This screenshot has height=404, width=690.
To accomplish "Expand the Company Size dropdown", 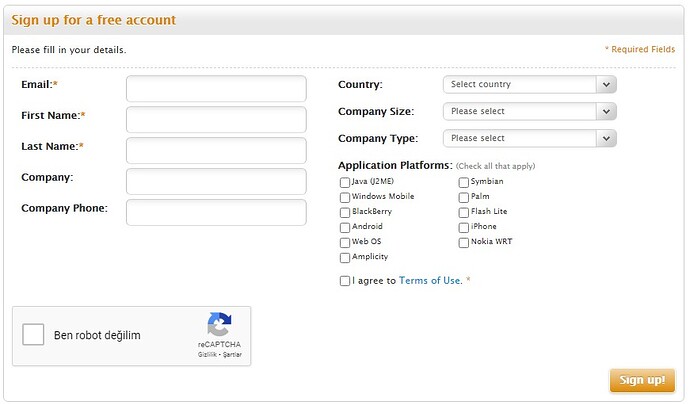I will [x=529, y=111].
